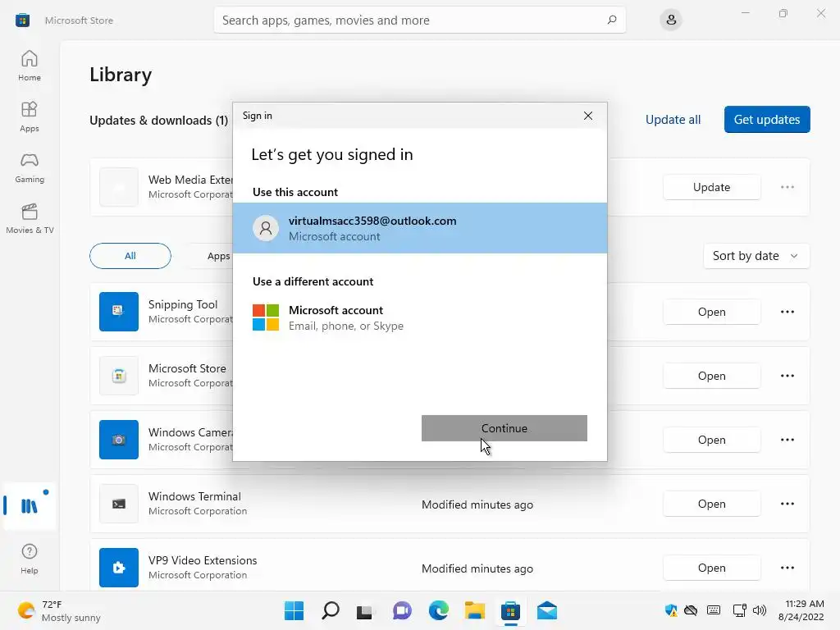Click Open button for Windows Terminal

pos(711,504)
